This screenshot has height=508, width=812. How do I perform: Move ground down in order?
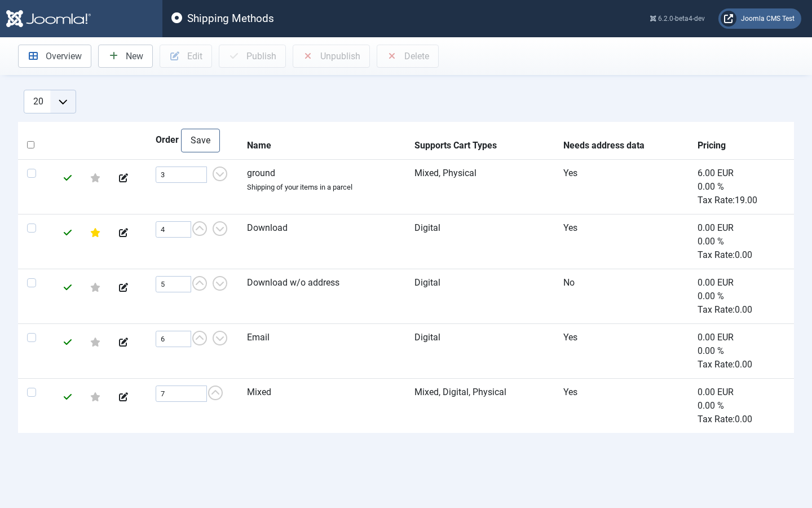point(220,174)
